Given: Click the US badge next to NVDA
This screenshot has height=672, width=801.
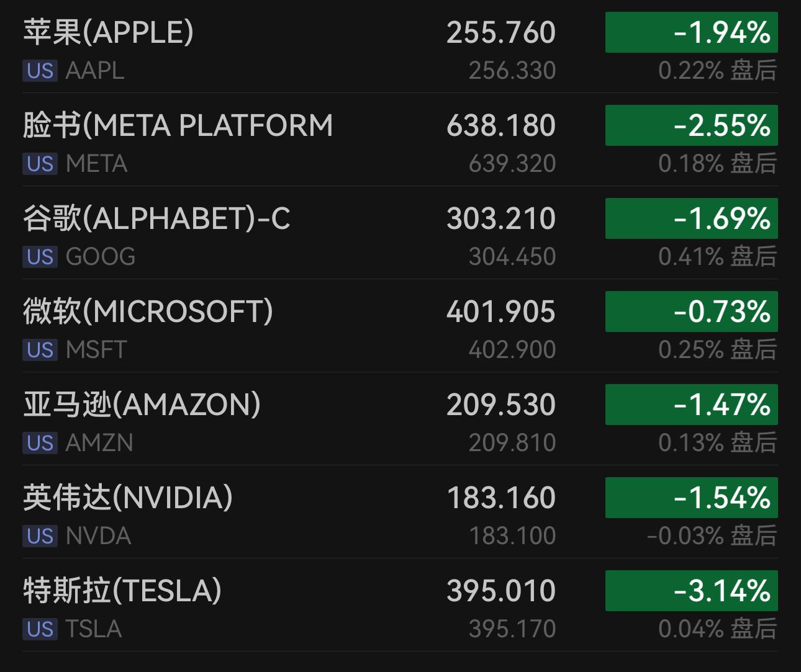Looking at the screenshot, I should [x=40, y=536].
